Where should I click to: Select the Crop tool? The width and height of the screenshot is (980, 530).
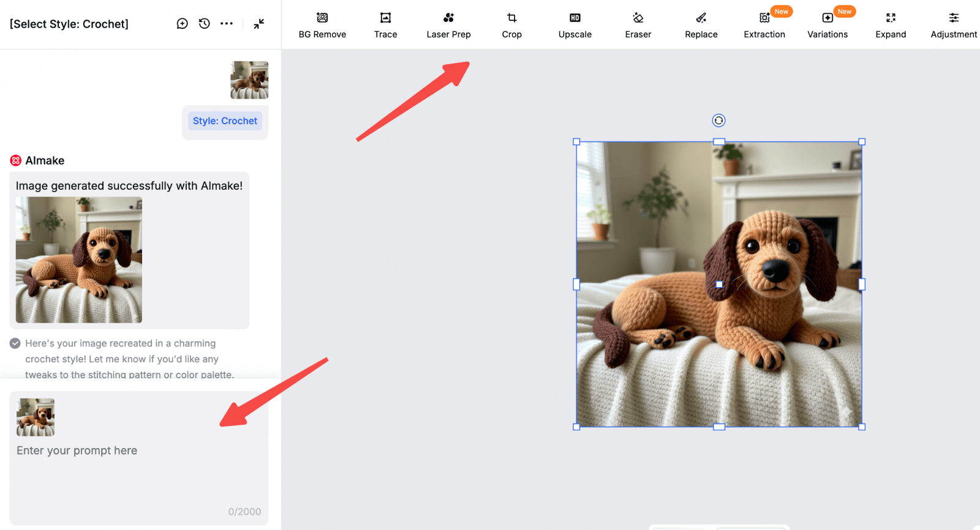point(511,25)
